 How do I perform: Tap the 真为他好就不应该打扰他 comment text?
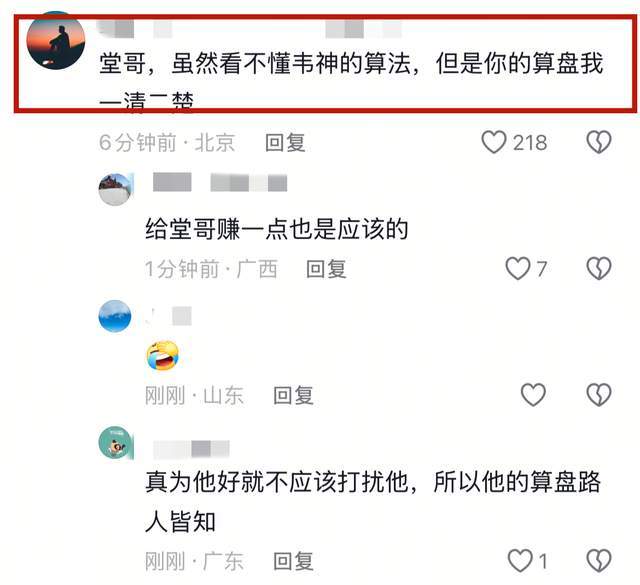pyautogui.click(x=373, y=501)
